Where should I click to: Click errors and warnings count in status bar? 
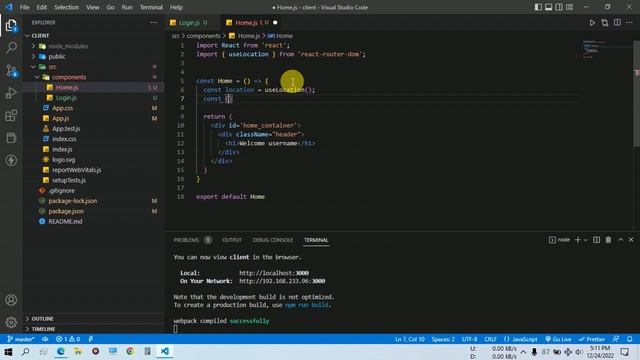[68, 339]
